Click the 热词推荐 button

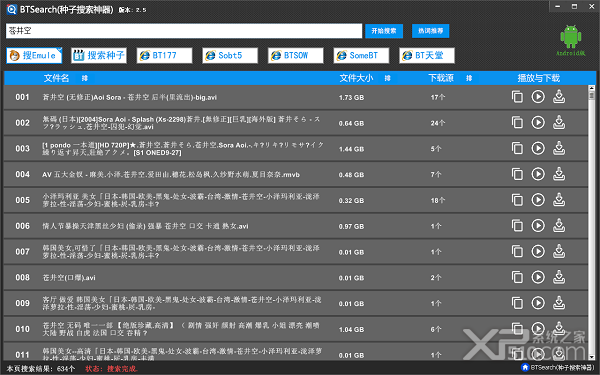[x=430, y=31]
